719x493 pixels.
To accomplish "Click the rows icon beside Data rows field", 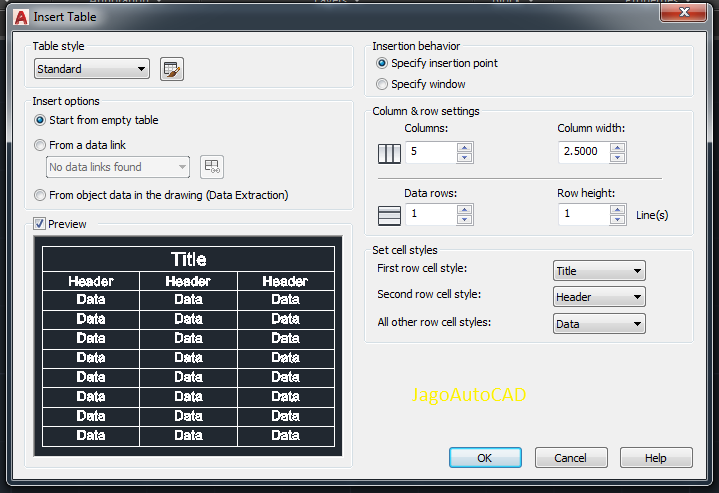I will 389,216.
